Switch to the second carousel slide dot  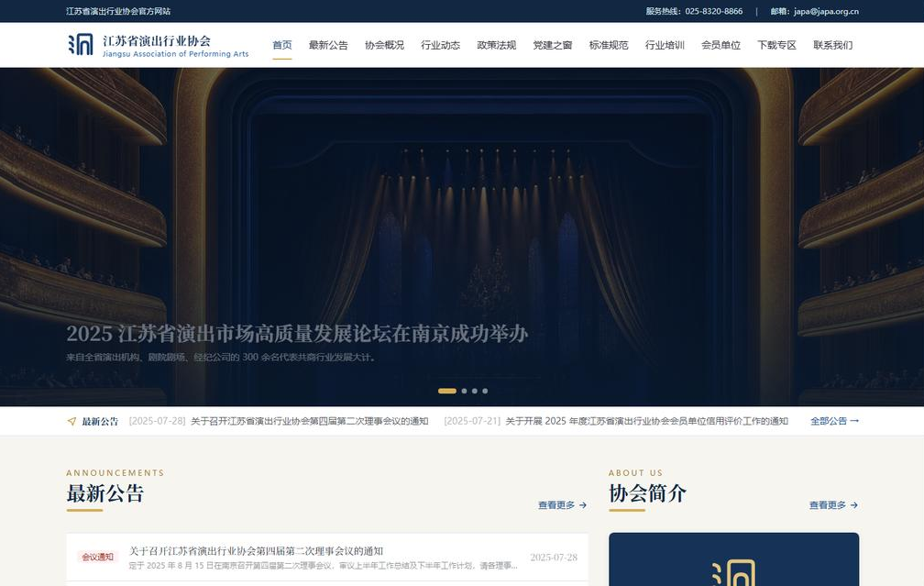pyautogui.click(x=465, y=391)
